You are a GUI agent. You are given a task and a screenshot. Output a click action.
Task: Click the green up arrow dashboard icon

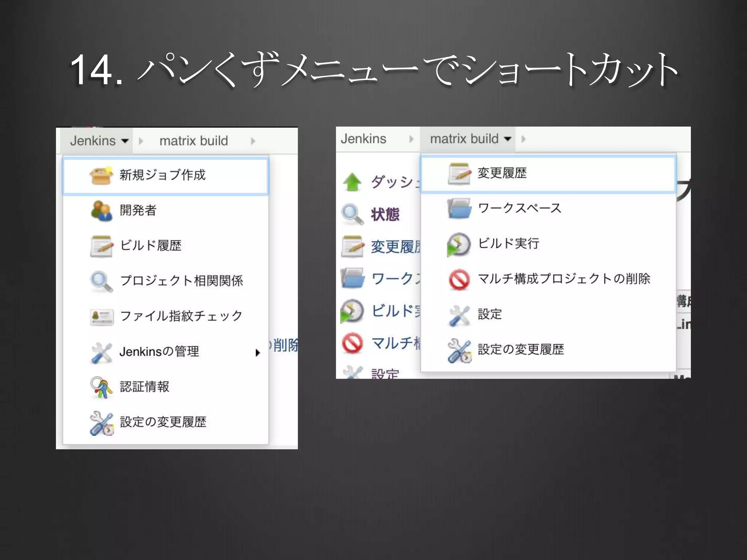pos(352,182)
